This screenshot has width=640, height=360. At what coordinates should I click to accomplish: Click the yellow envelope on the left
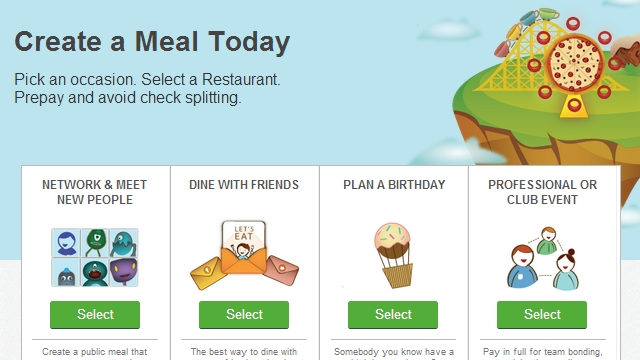(x=208, y=273)
